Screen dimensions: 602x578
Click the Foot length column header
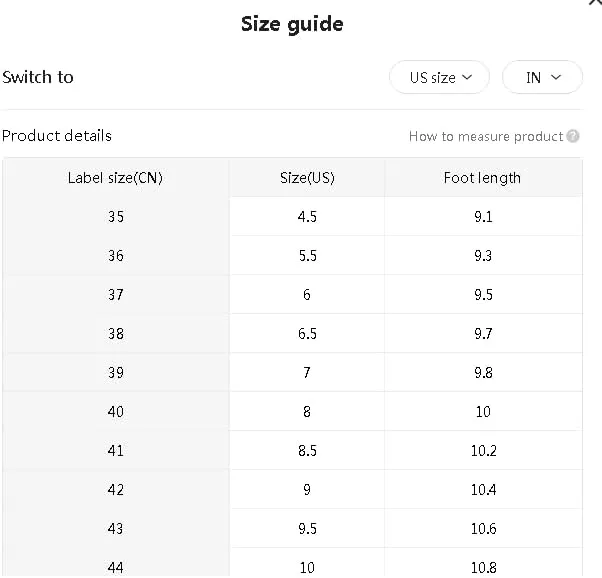click(x=482, y=178)
